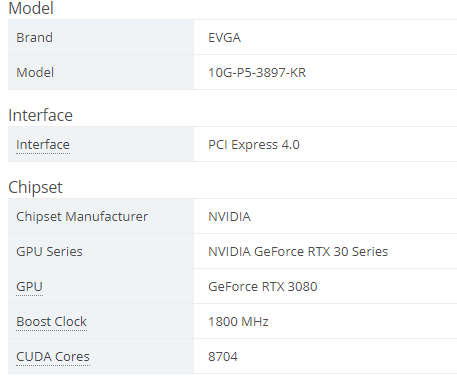The width and height of the screenshot is (457, 381).
Task: Click the underlined GPU spec label
Action: [x=29, y=287]
